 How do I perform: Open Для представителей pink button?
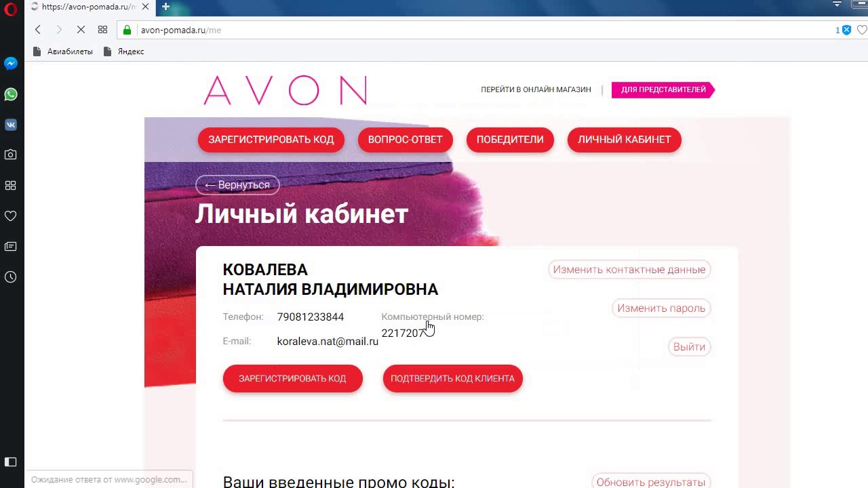pos(663,89)
